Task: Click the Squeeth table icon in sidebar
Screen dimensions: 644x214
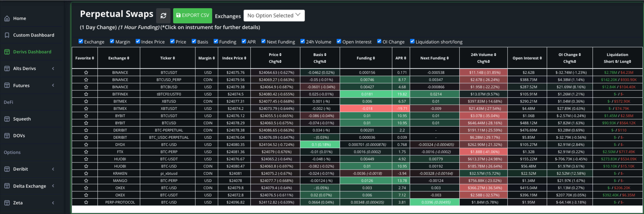Action: [x=7, y=119]
